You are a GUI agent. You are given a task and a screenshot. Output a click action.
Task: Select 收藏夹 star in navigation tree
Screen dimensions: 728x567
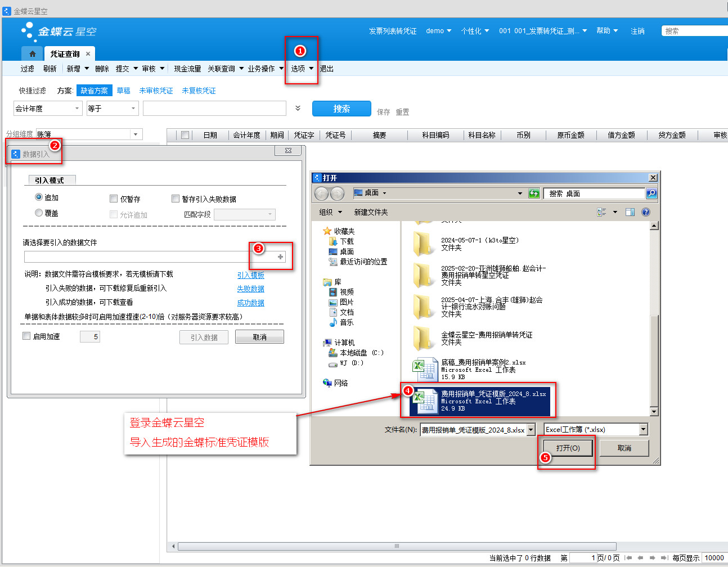click(327, 231)
